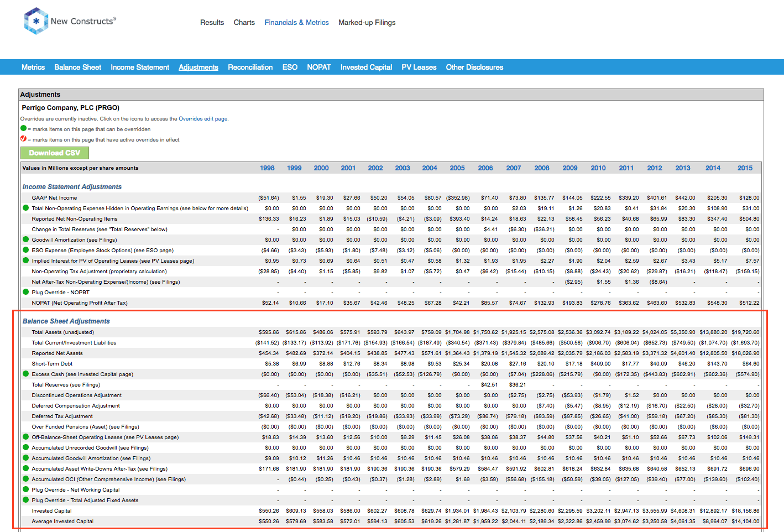784x532 pixels.
Task: Open the Invested Capital tab
Action: pos(366,67)
